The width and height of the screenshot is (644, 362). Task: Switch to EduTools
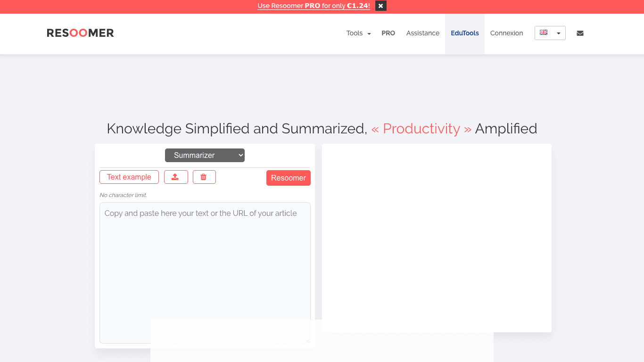click(x=464, y=33)
